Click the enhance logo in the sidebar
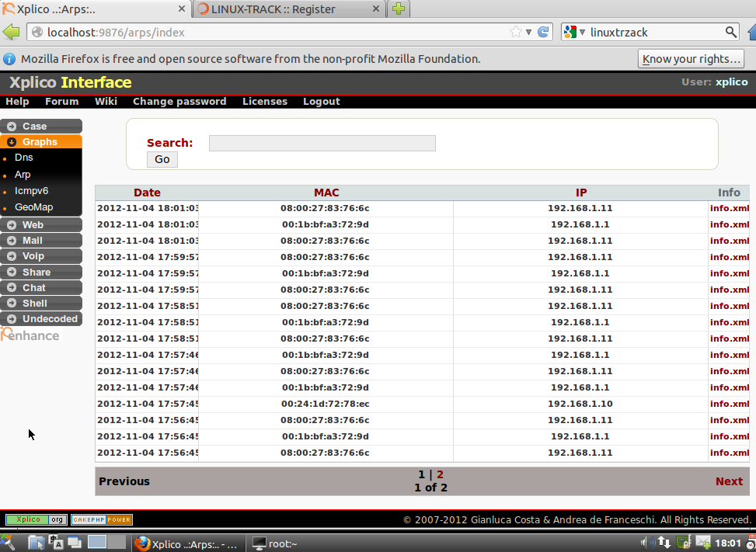Screen dimensions: 756x552 (x=30, y=335)
